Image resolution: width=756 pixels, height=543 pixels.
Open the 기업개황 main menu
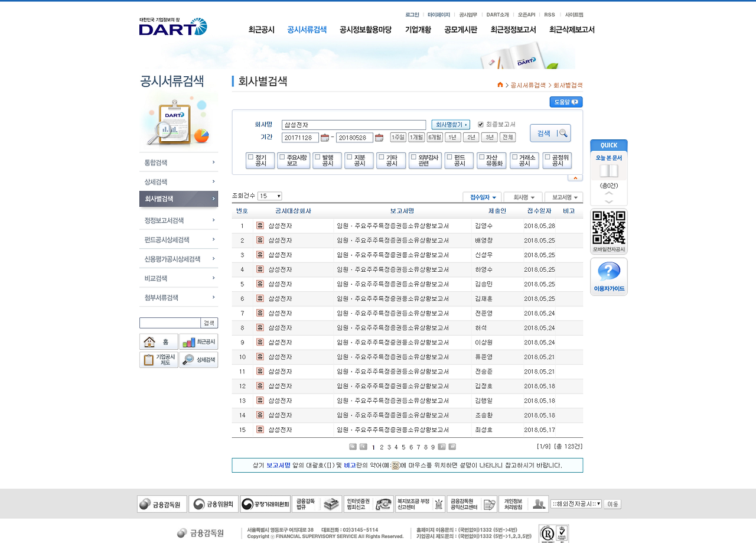[418, 30]
